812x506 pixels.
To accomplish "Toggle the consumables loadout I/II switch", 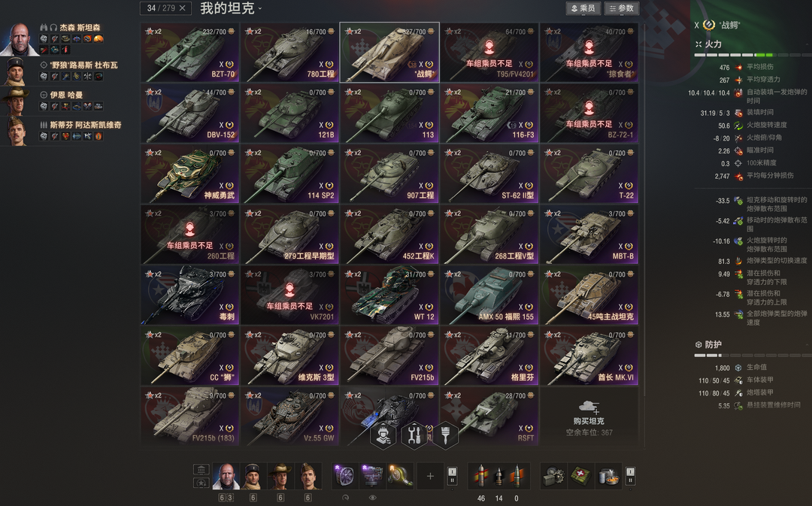I will tap(630, 476).
